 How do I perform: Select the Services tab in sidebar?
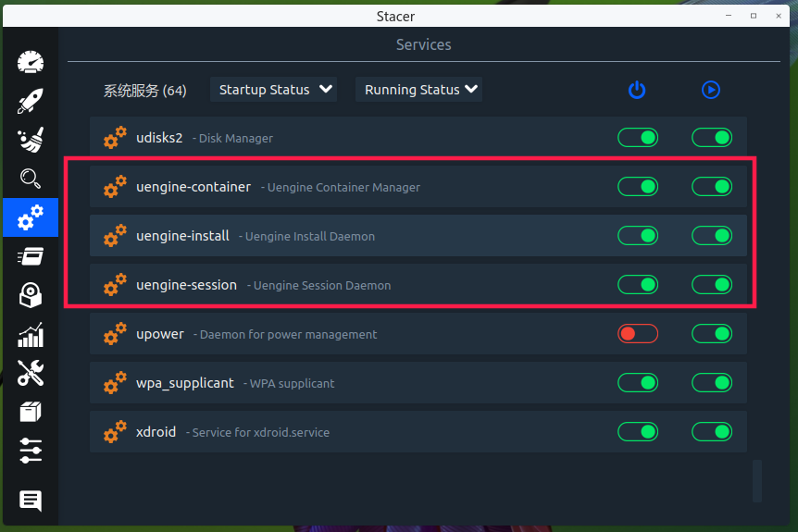pos(31,217)
